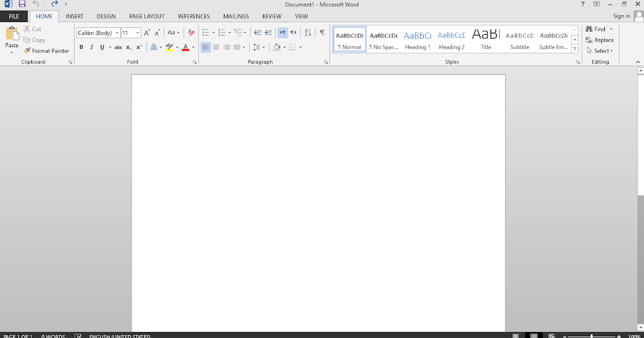Apply the Title style
The height and width of the screenshot is (338, 644).
[x=486, y=39]
